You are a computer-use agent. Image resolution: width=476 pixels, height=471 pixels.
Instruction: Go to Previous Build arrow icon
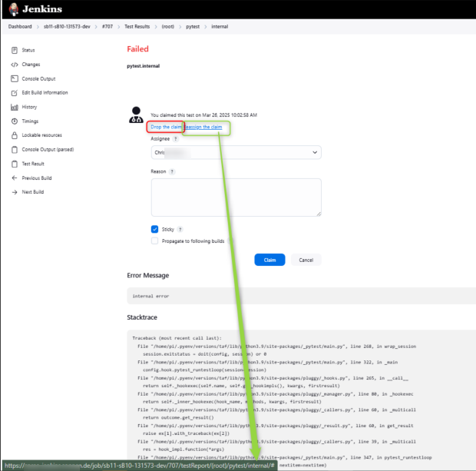[x=15, y=177]
